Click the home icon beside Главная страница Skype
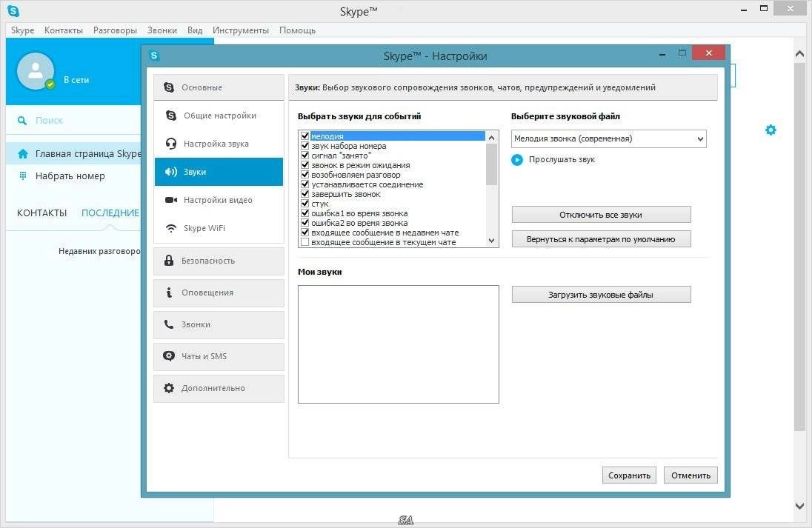812x528 pixels. tap(23, 154)
